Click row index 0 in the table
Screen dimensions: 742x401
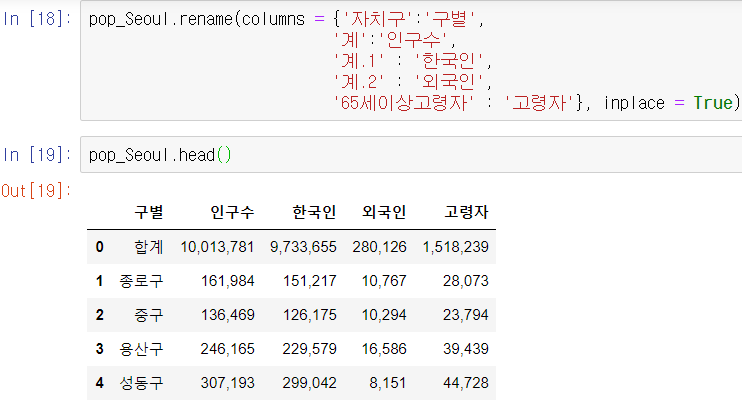click(x=99, y=247)
